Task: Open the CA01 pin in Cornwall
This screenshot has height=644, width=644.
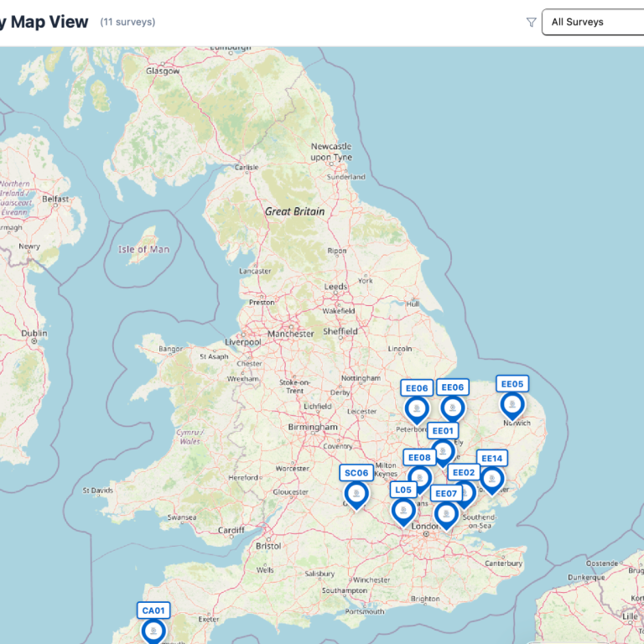Action: [153, 631]
